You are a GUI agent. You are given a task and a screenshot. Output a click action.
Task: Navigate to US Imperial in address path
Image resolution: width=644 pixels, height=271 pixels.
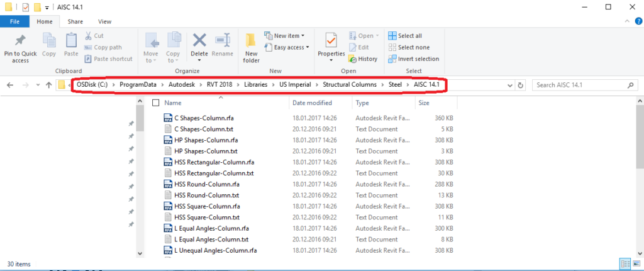[296, 85]
